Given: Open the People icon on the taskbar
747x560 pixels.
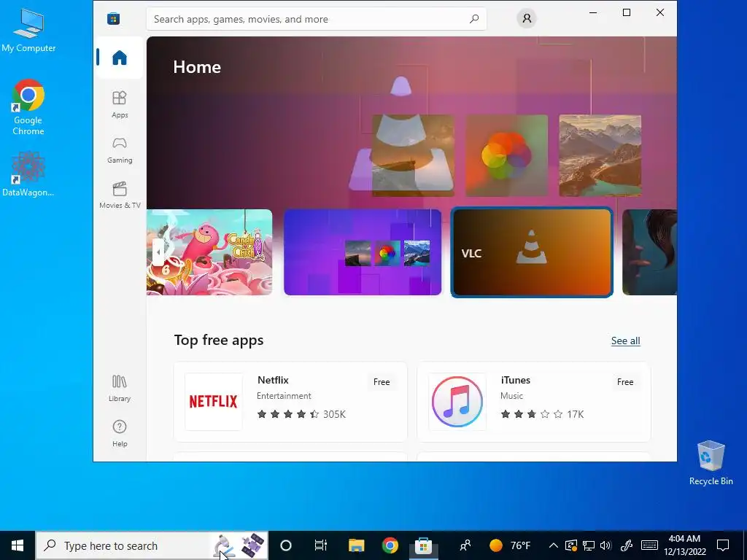Looking at the screenshot, I should pos(465,545).
